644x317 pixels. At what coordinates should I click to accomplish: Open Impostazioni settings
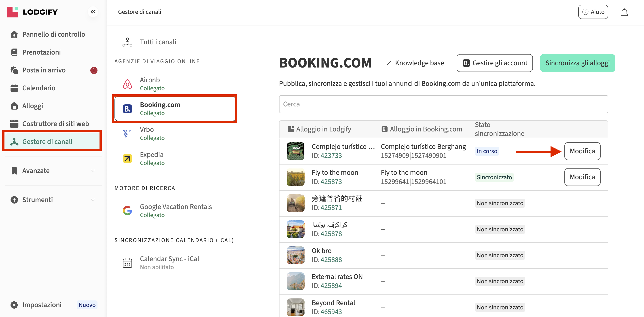[x=42, y=305]
